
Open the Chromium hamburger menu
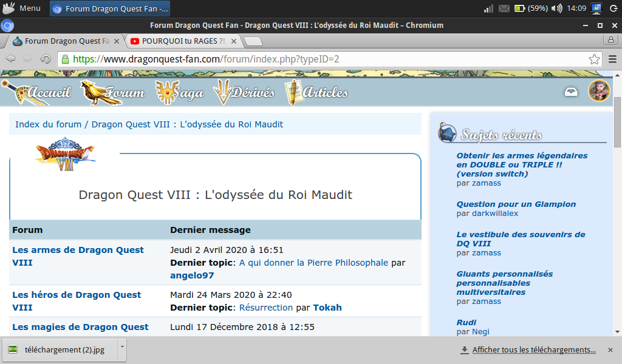(x=612, y=59)
